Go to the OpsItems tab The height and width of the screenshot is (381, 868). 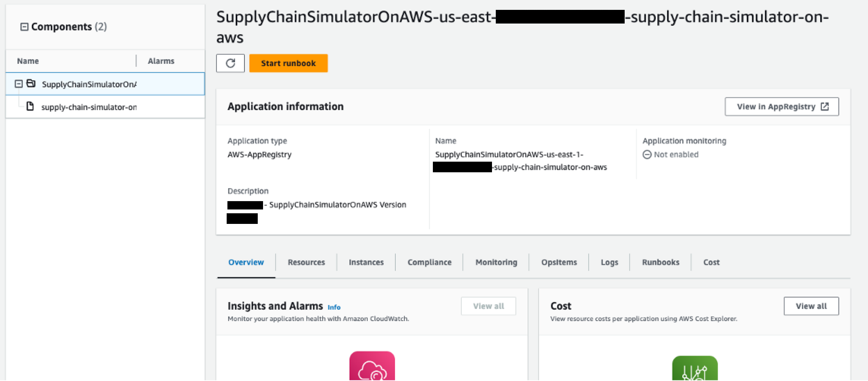tap(559, 262)
